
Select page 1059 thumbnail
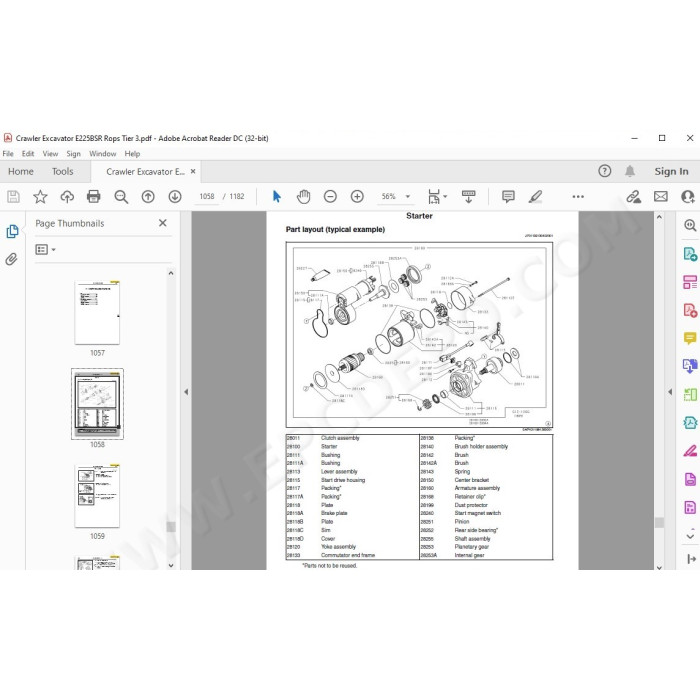point(97,496)
